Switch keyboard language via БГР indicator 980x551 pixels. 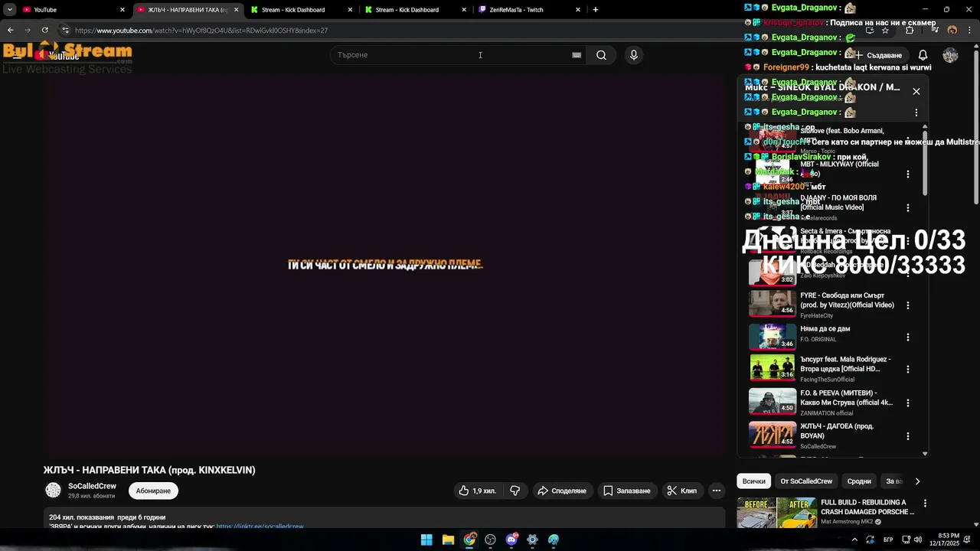coord(888,540)
